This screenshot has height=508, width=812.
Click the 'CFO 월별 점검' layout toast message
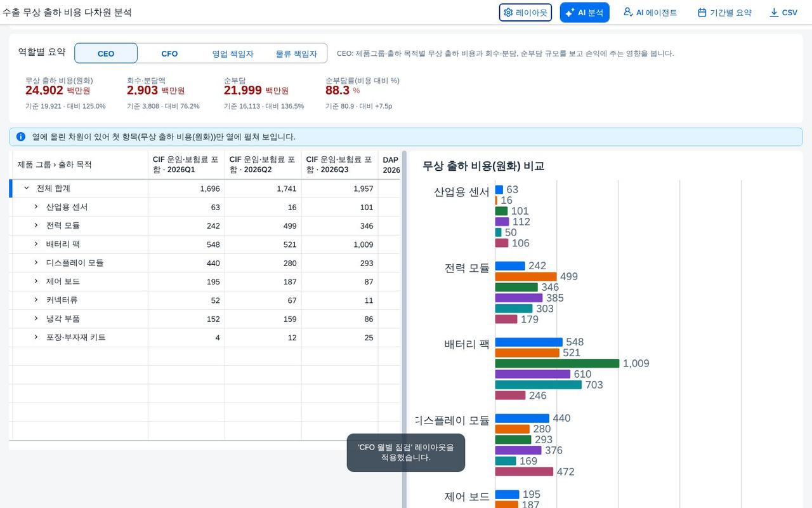(406, 452)
